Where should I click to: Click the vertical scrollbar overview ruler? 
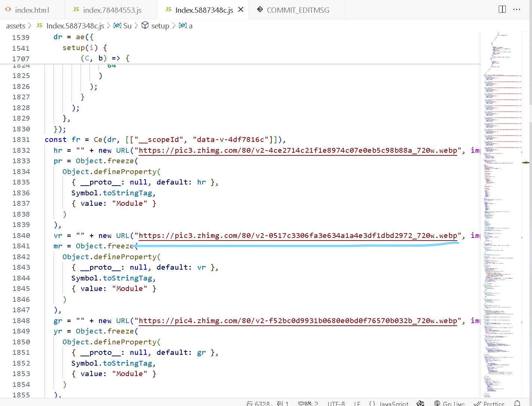point(526,215)
